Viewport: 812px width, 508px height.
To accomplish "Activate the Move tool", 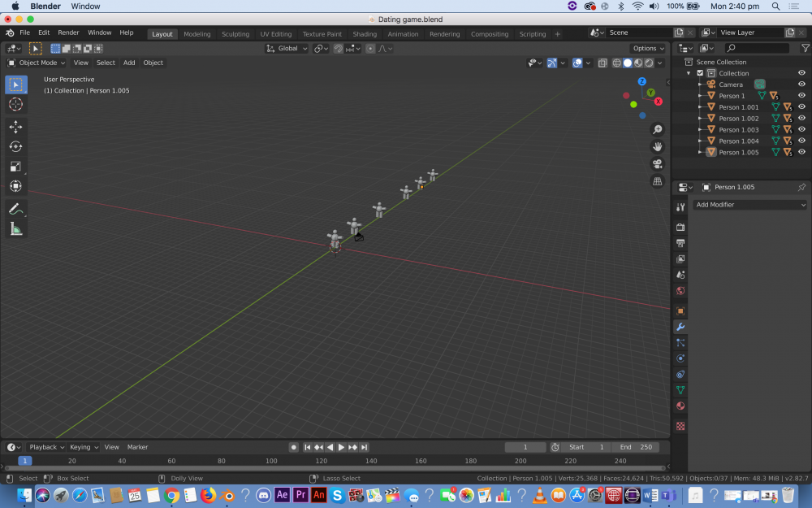I will click(x=15, y=127).
